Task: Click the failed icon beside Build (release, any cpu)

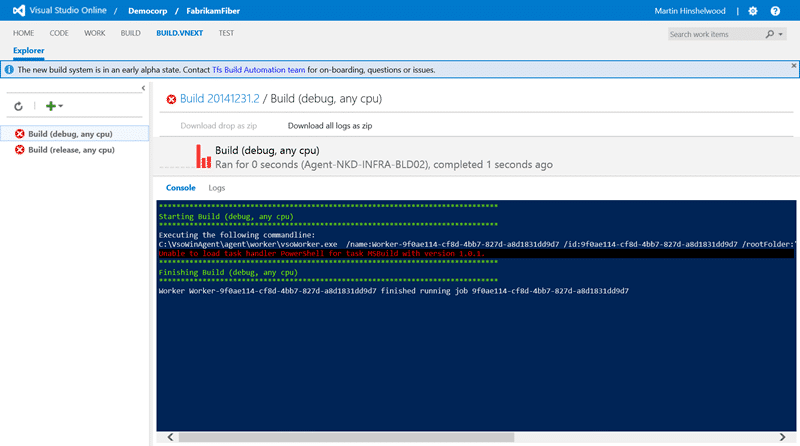Action: coord(19,150)
